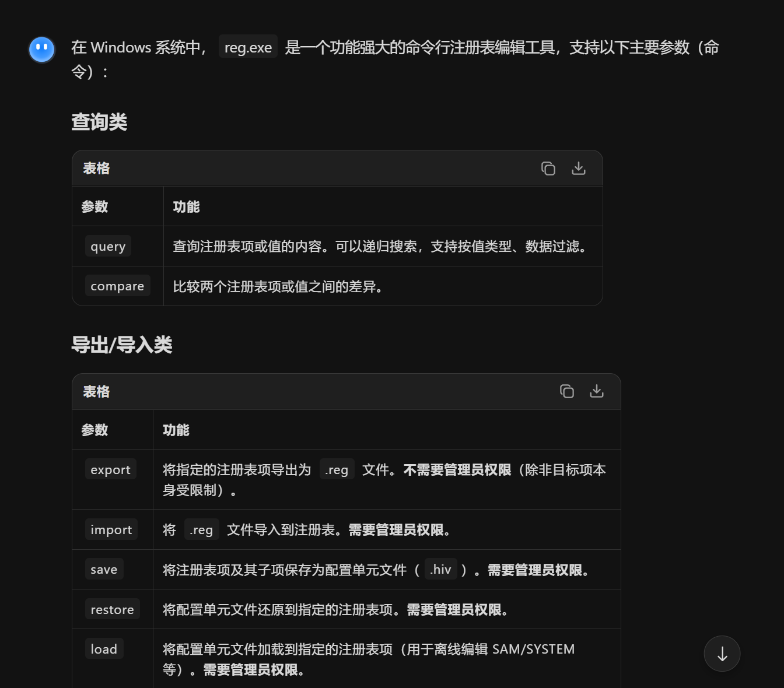Jump to bottom with down-arrow button
This screenshot has width=784, height=688.
pos(722,654)
